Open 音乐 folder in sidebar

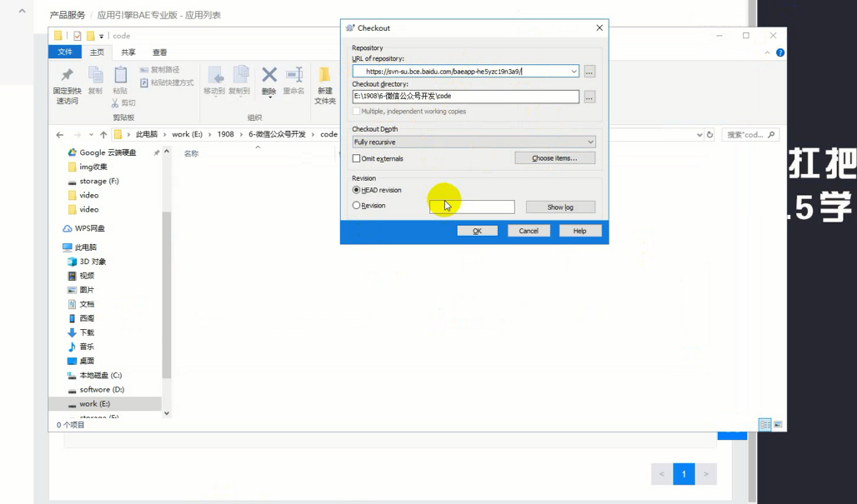point(81,347)
